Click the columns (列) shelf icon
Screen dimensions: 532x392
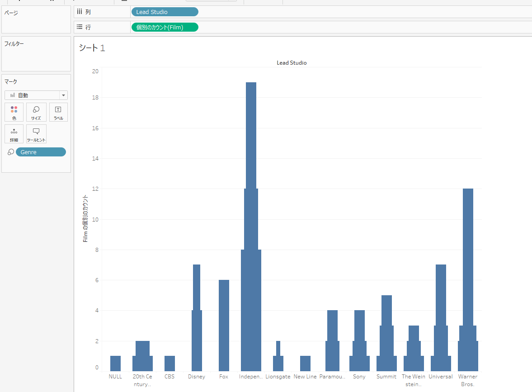click(80, 12)
